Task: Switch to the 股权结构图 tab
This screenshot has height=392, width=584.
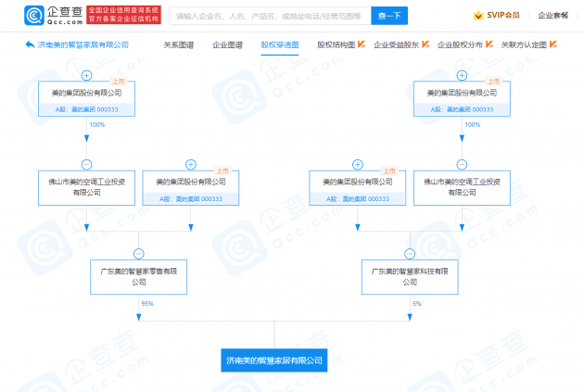Action: 336,44
